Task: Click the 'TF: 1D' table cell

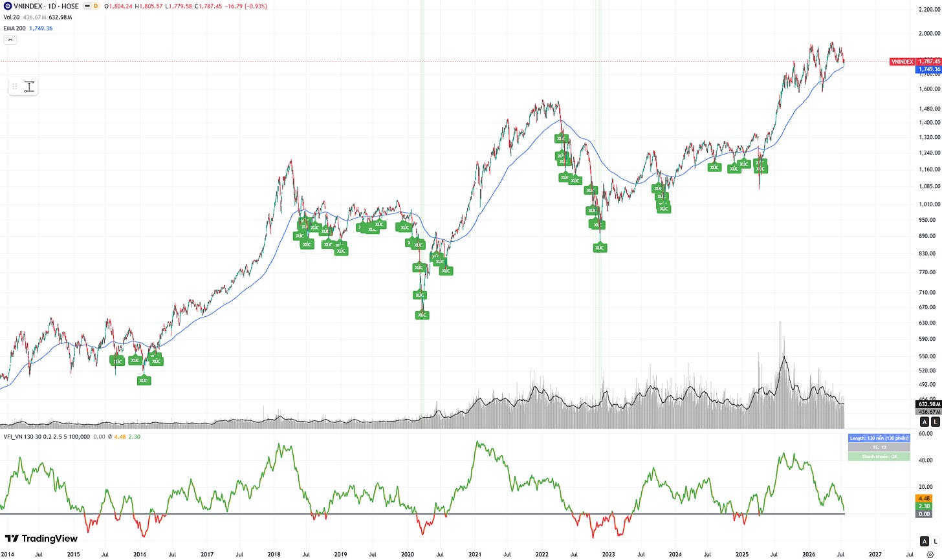Action: [x=879, y=447]
